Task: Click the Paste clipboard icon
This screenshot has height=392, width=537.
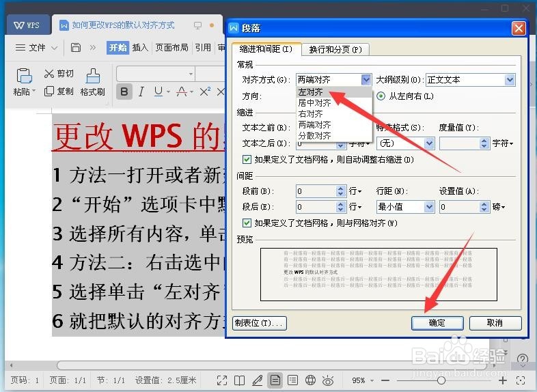Action: point(24,76)
